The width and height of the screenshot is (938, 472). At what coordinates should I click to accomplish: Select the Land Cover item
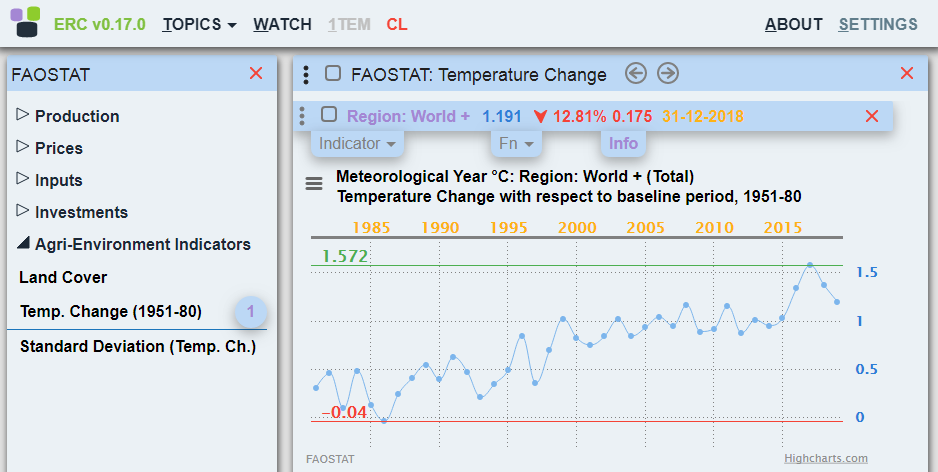[63, 278]
